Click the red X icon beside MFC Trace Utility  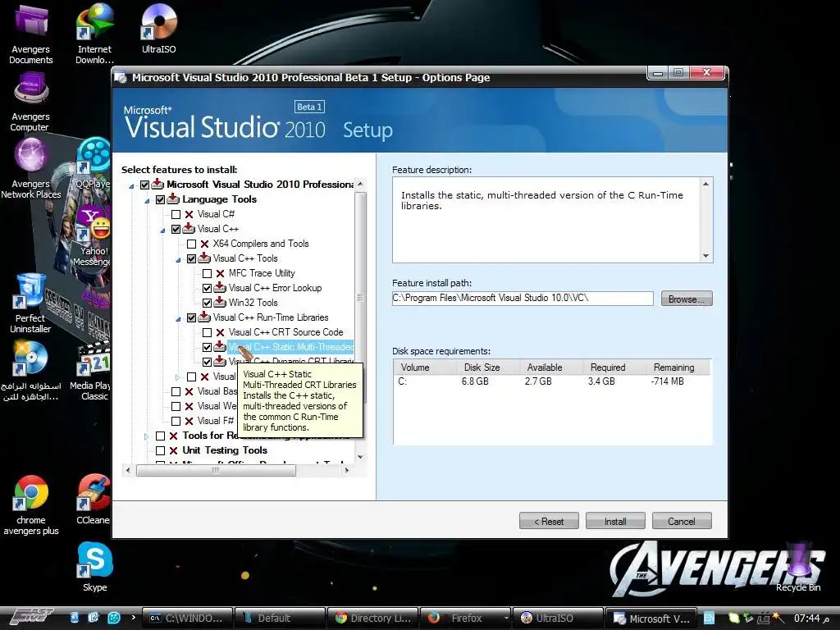220,273
